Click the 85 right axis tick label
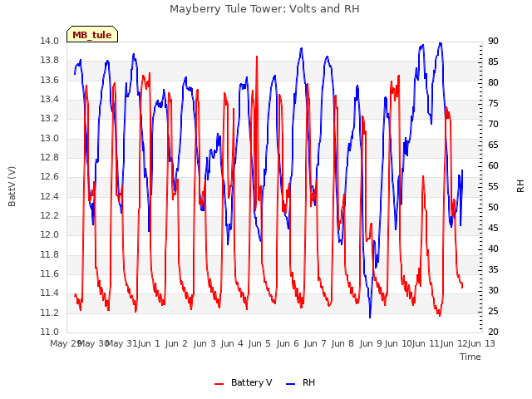The image size is (532, 399). click(x=493, y=62)
